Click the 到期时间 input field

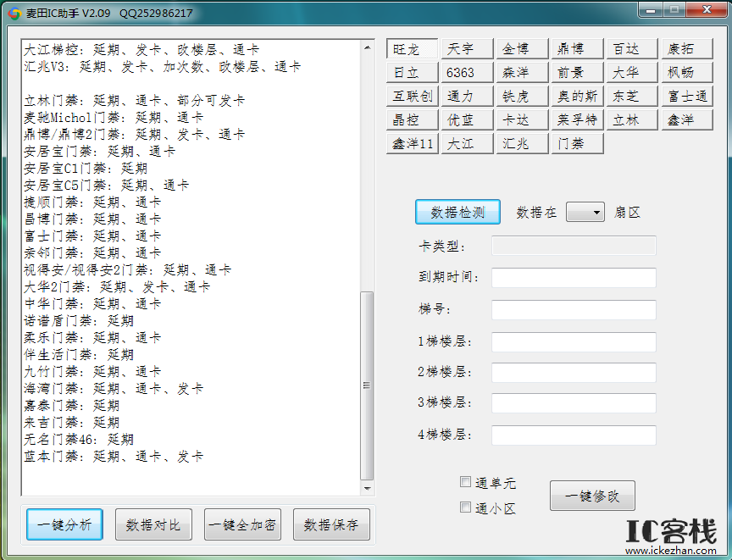[x=574, y=278]
